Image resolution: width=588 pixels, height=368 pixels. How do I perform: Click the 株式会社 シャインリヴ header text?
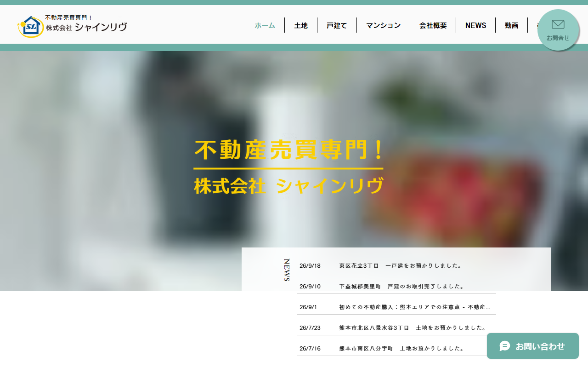pyautogui.click(x=86, y=28)
